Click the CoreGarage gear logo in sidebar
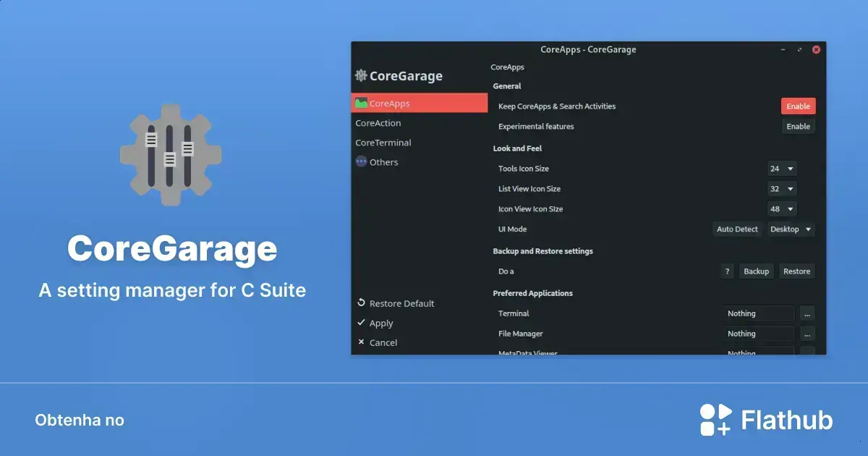The image size is (868, 456). (x=361, y=75)
